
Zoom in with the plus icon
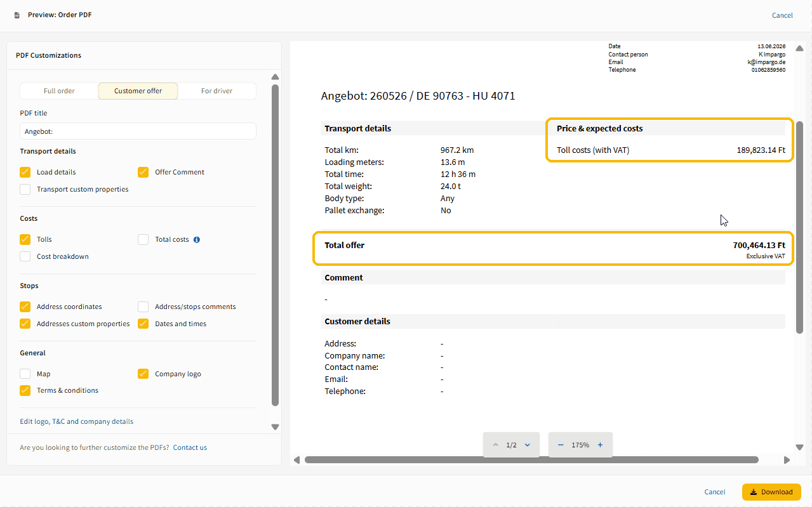point(600,445)
